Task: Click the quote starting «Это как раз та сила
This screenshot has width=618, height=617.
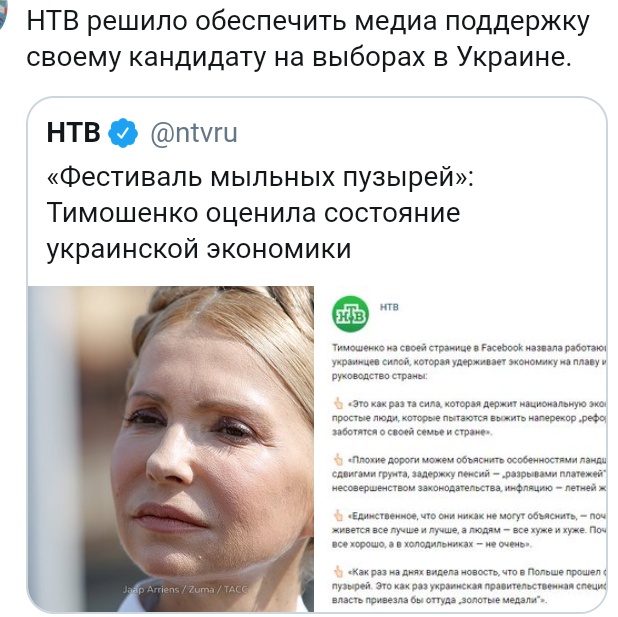Action: 469,418
